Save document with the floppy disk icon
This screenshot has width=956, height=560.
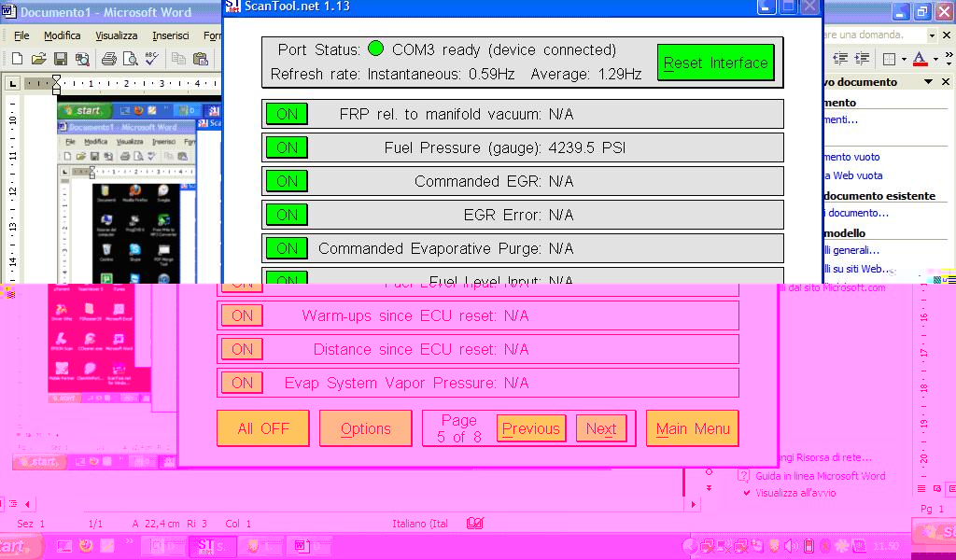click(x=61, y=59)
